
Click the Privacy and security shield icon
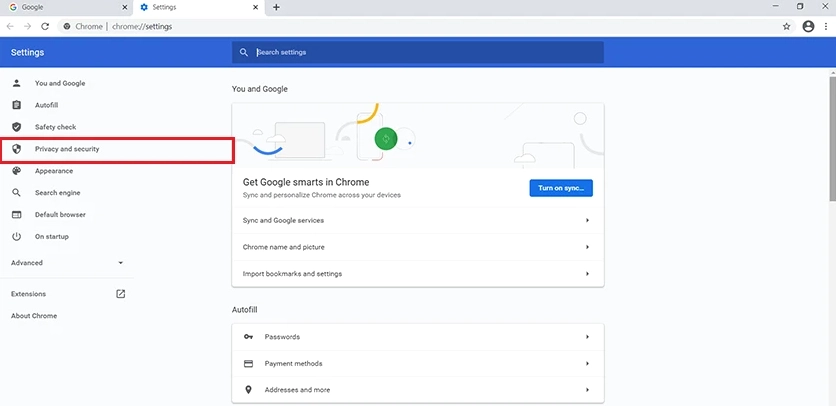(17, 149)
